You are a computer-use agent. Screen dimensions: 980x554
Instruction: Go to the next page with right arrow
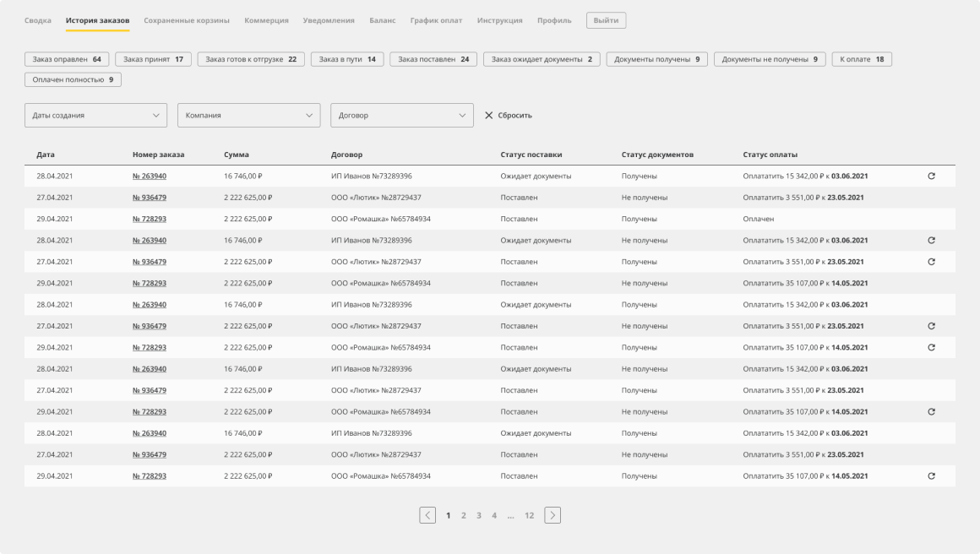553,515
